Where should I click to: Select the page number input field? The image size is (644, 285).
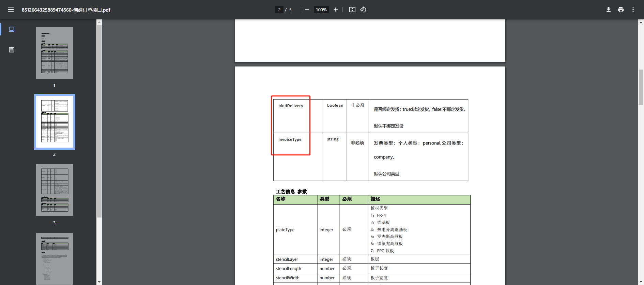pos(279,10)
